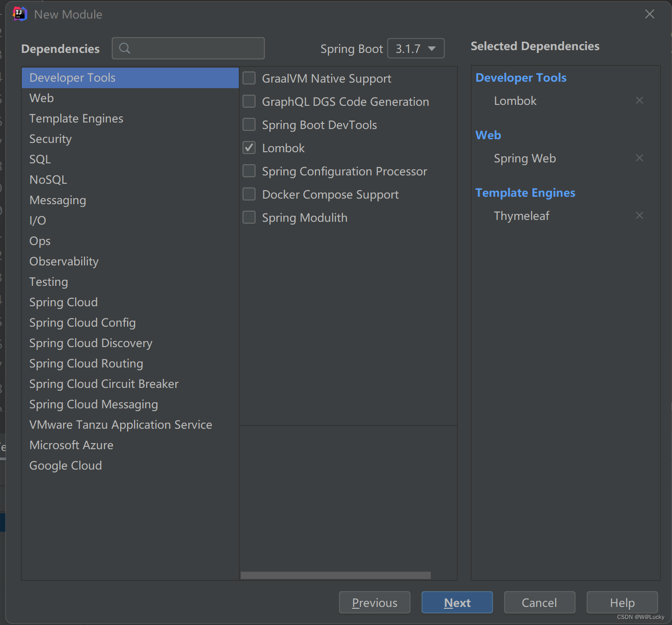
Task: Select the Testing category
Action: (x=130, y=282)
